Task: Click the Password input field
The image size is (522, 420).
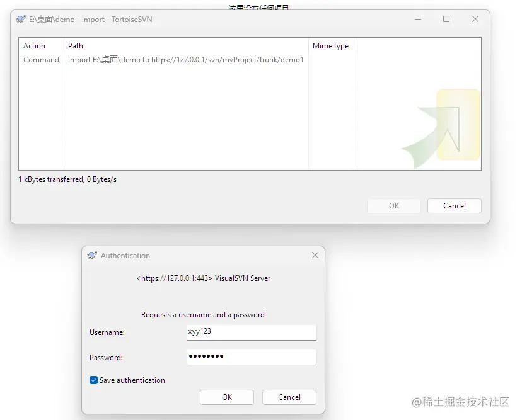Action: (x=252, y=357)
